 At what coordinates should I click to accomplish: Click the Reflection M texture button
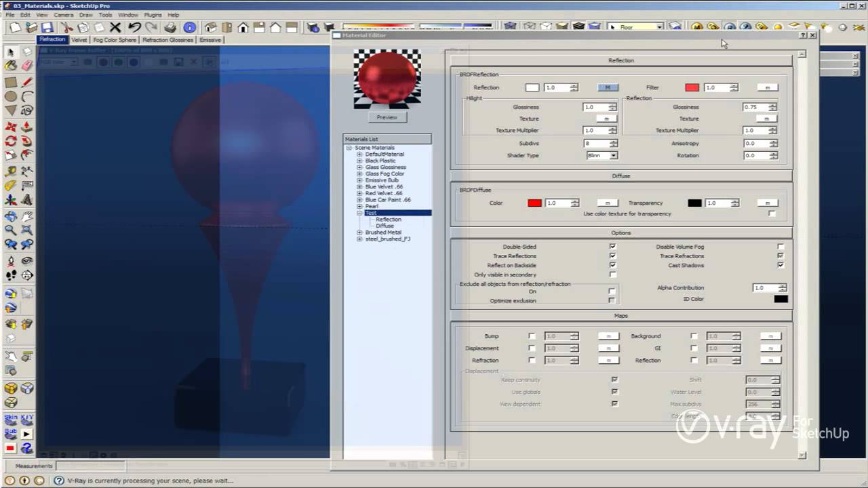[x=608, y=87]
